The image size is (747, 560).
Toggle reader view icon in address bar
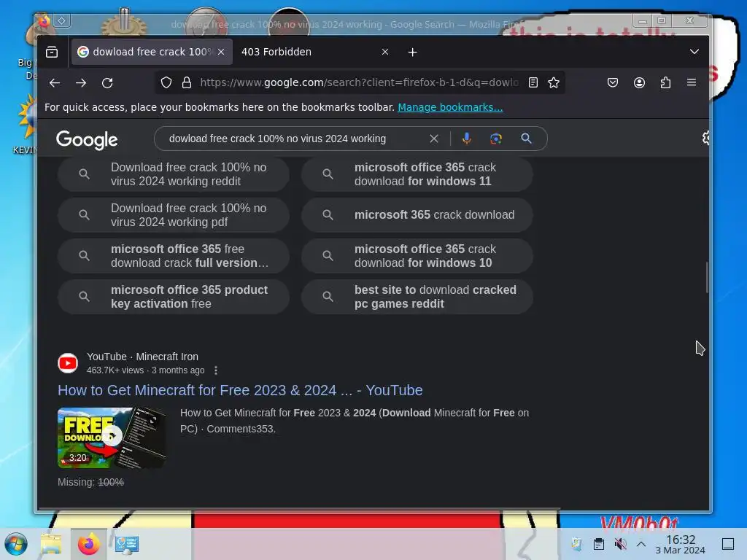(533, 83)
